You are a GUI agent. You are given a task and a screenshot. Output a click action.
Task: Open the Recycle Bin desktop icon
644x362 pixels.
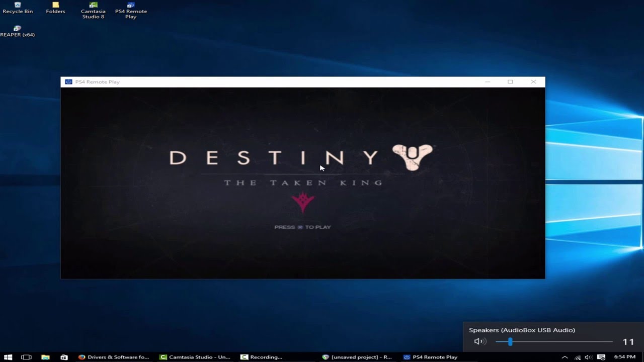tap(18, 8)
